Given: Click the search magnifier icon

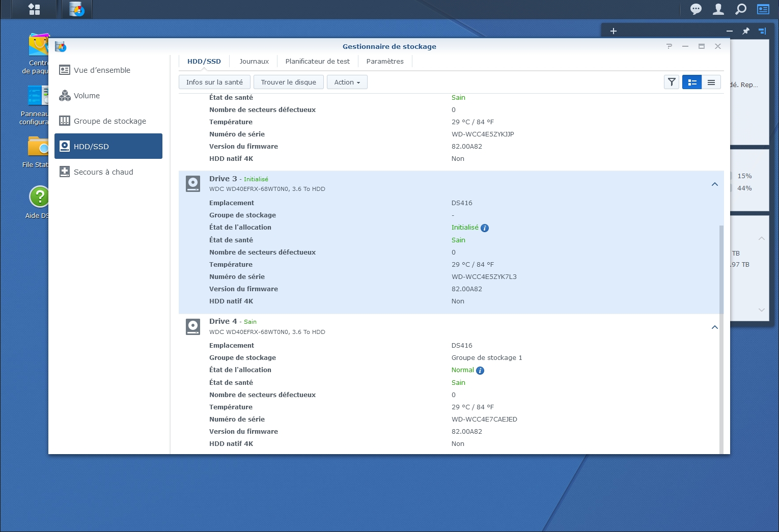Looking at the screenshot, I should [741, 9].
